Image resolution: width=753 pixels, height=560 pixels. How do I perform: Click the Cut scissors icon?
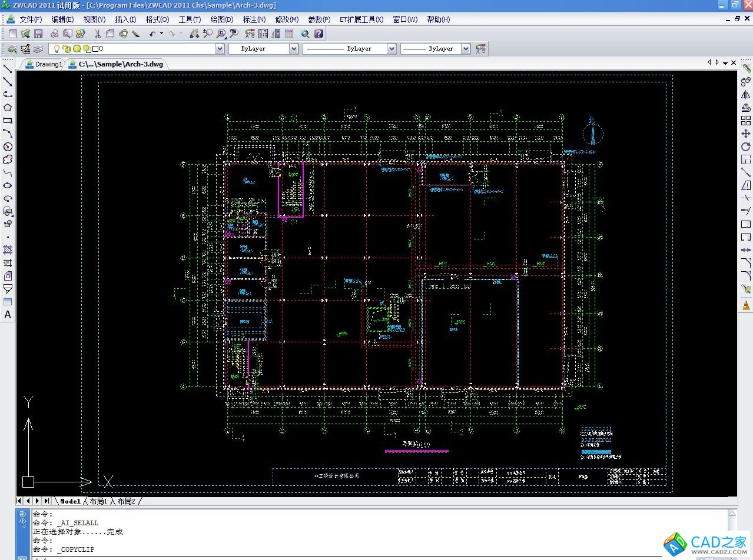point(97,34)
